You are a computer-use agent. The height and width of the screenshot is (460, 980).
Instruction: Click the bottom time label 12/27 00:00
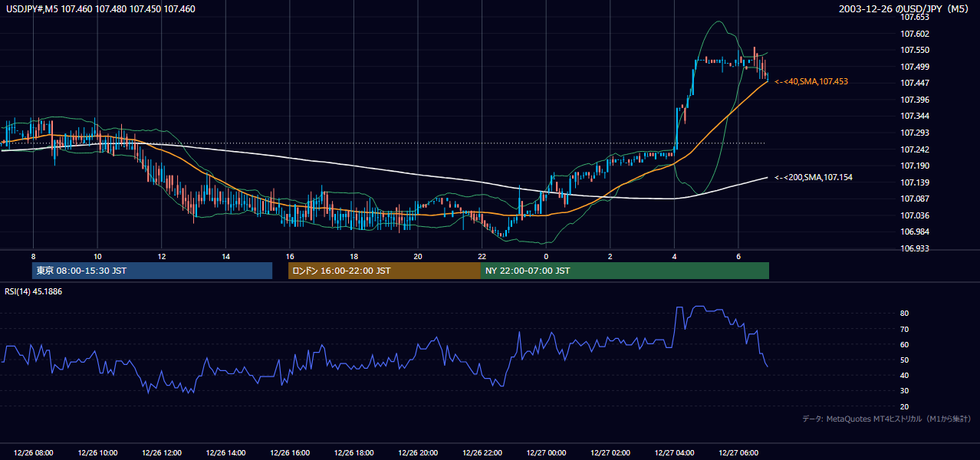546,453
